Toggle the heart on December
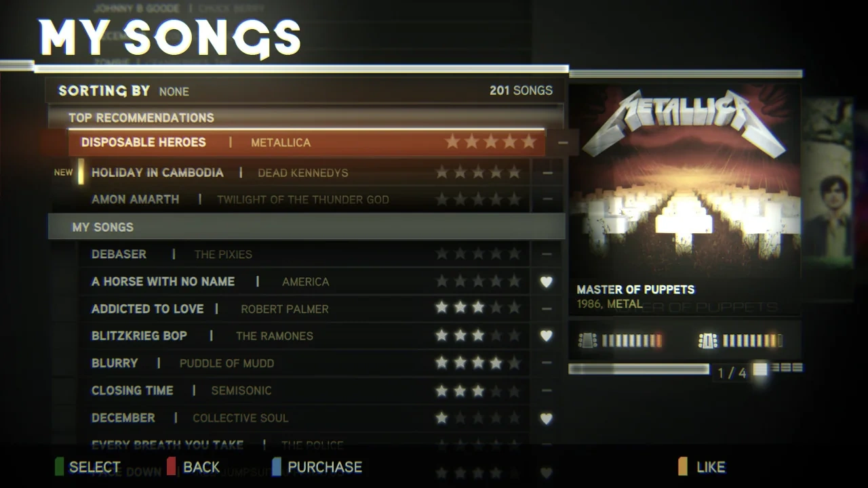 click(547, 419)
